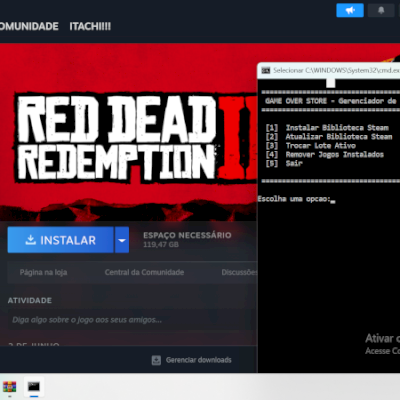Click the Gerenciar downloads icon
Screen dimensions: 400x400
point(156,360)
